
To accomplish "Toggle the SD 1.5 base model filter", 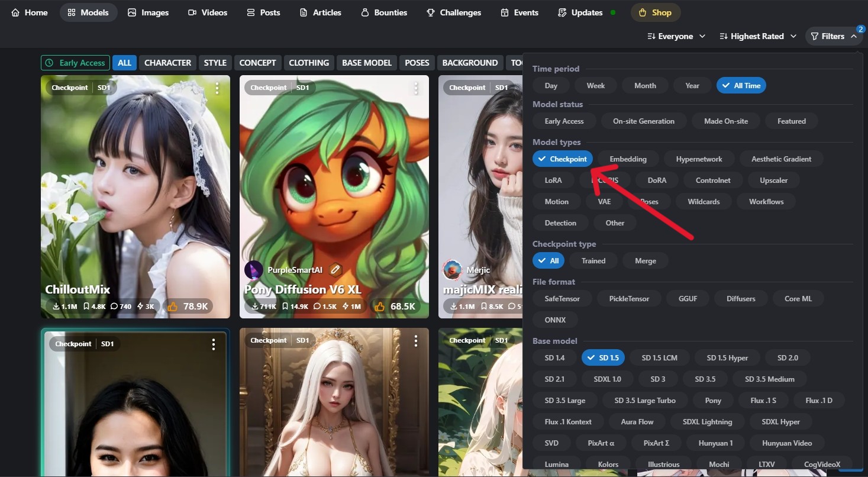I will [603, 357].
